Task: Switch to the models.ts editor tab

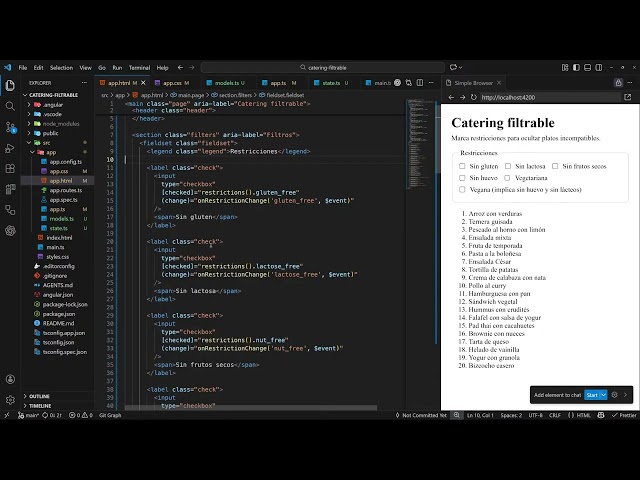Action: click(226, 83)
